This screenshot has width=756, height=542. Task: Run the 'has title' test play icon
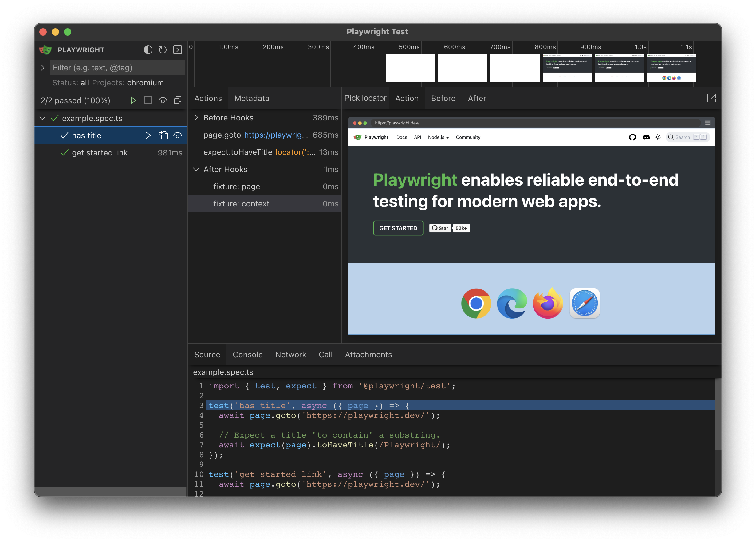point(148,135)
